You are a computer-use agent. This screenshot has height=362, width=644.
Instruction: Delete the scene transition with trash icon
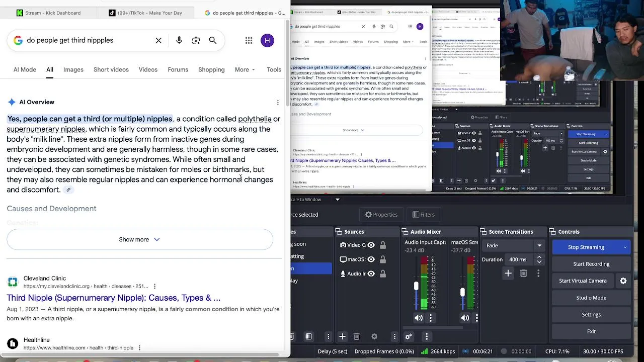[x=523, y=273]
